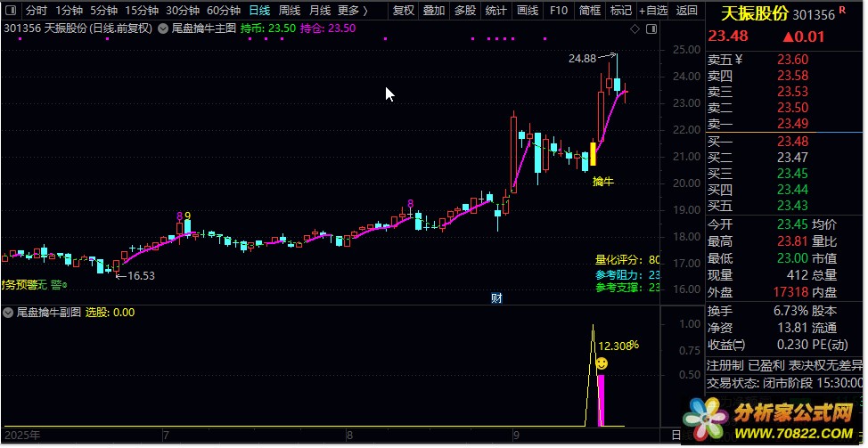Select the 日线 daily tab
Screen dimensions: 868x448
(259, 10)
